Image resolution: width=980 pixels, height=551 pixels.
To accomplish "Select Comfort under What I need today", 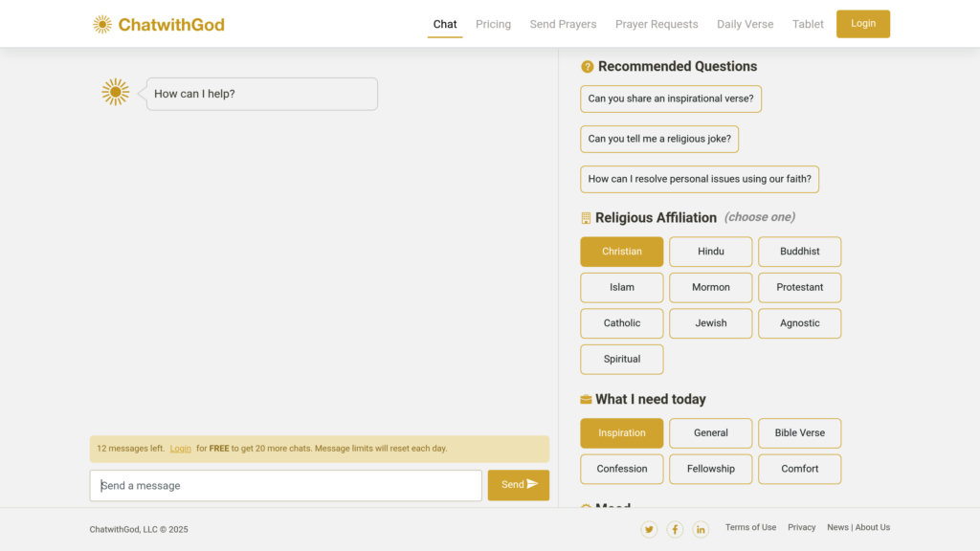I will (799, 469).
